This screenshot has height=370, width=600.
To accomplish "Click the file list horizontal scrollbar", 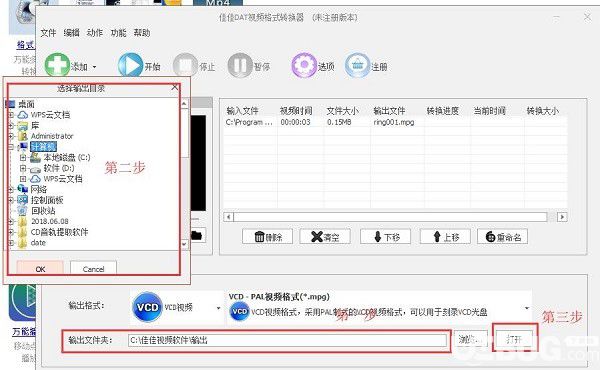I will (390, 217).
